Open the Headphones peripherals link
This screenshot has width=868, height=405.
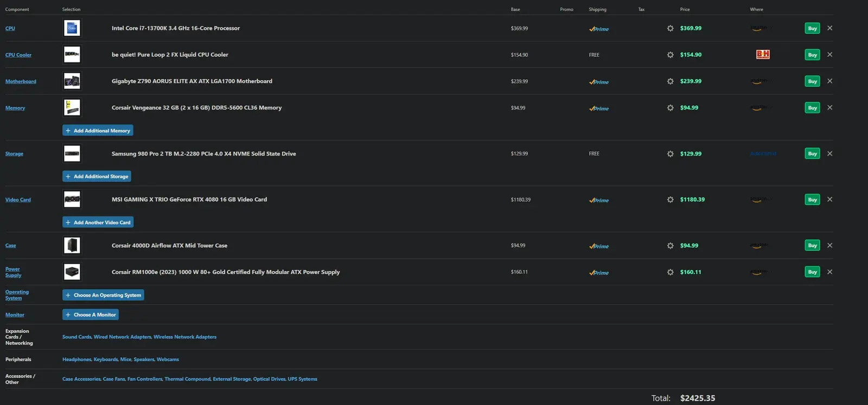76,359
